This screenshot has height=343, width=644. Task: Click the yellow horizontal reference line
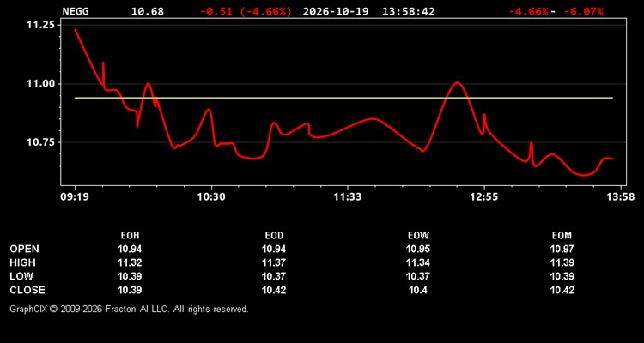(343, 98)
